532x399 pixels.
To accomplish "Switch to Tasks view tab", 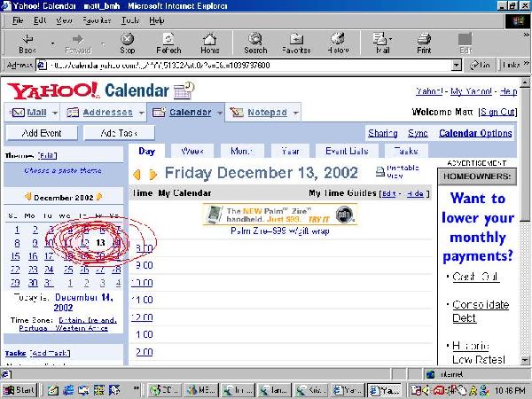I will pos(406,151).
